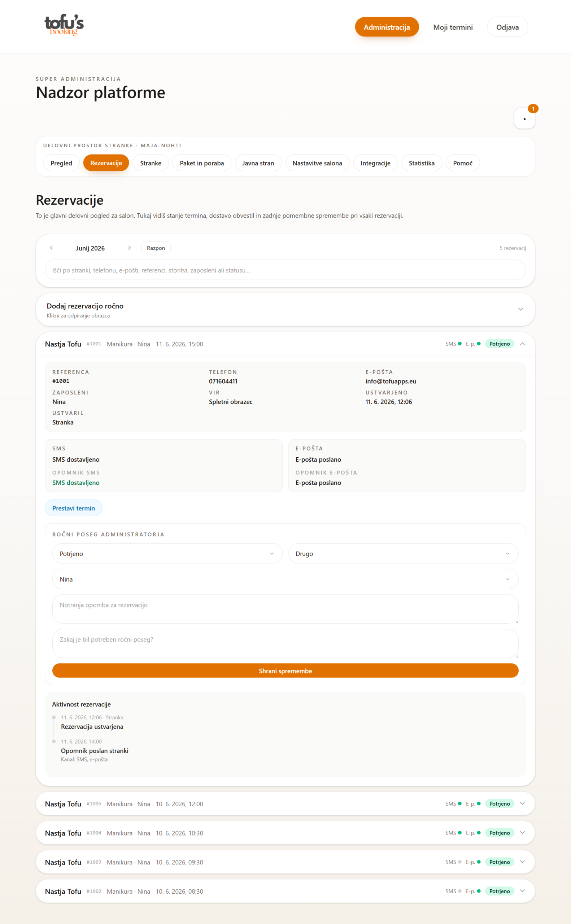
Task: Click Potrjeno badge on reservation #1003
Action: click(499, 862)
